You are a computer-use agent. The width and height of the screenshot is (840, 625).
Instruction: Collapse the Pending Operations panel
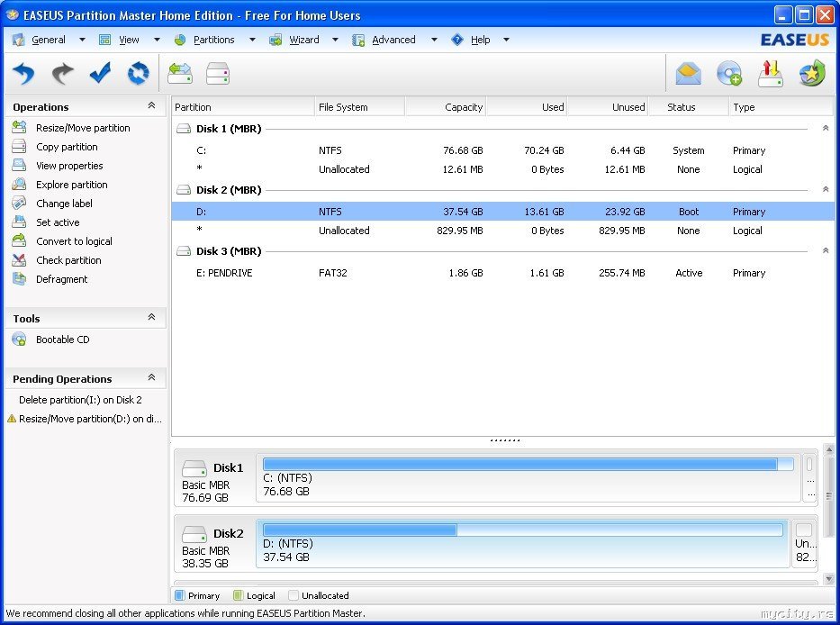pos(151,378)
